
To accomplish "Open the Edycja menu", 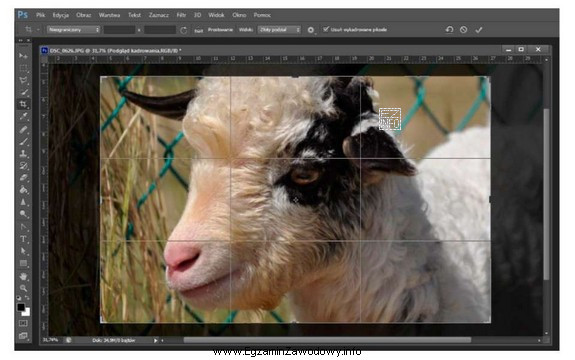I will point(61,15).
